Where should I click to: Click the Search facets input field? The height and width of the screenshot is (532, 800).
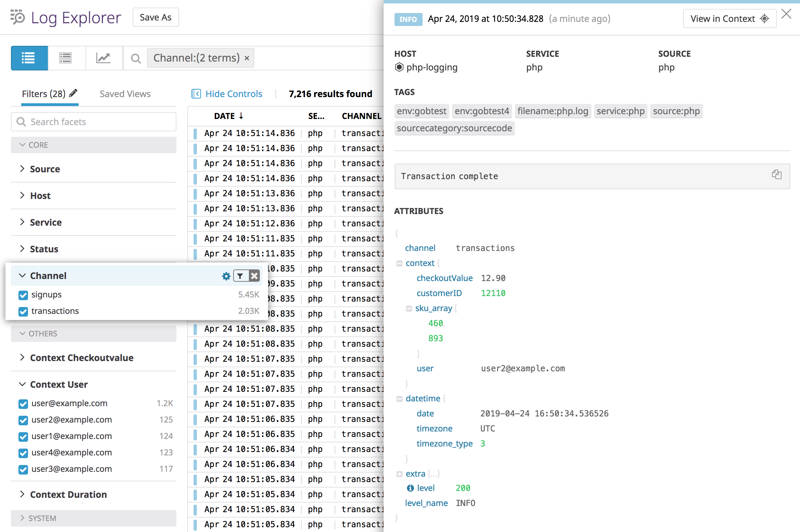tap(93, 122)
